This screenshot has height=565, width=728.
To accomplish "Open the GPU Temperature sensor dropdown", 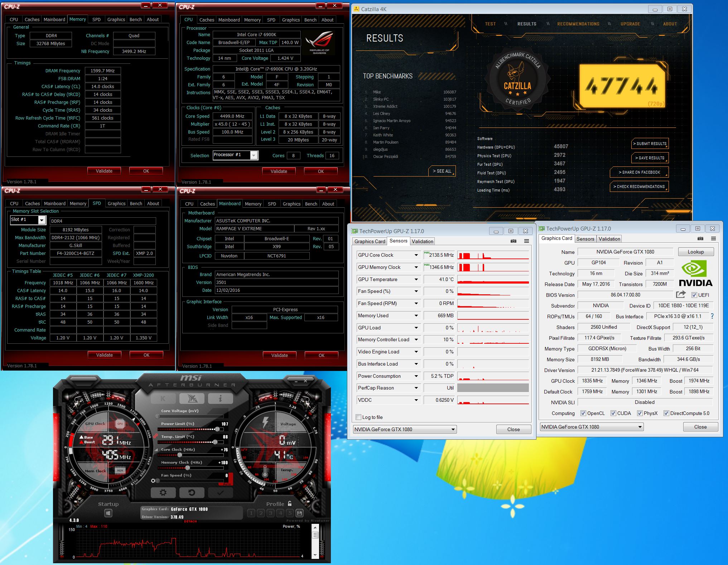I will (x=416, y=279).
